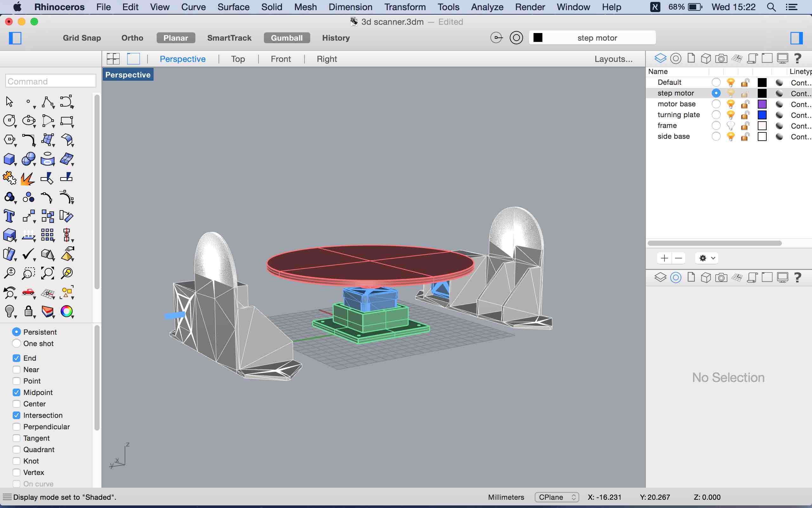This screenshot has width=812, height=508.
Task: Select the Polygon tool
Action: click(10, 140)
